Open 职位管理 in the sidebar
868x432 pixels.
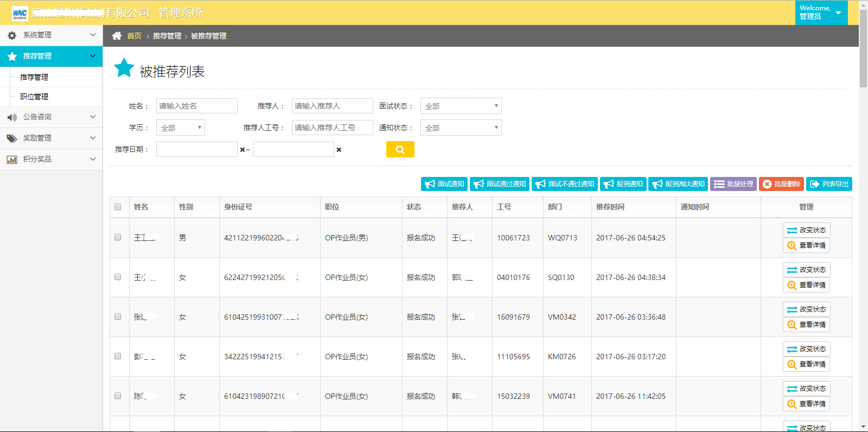[x=34, y=97]
